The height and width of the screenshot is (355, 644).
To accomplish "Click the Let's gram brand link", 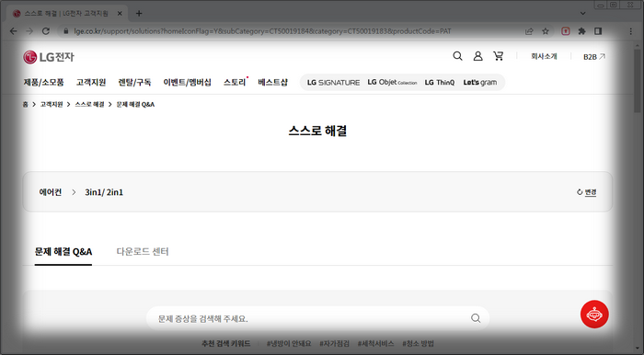I will click(x=479, y=83).
